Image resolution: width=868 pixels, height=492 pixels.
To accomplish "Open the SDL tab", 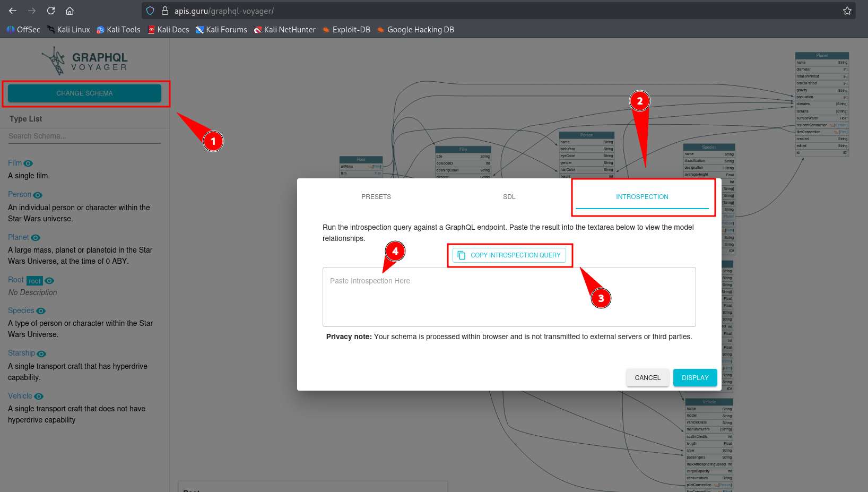I will [509, 197].
